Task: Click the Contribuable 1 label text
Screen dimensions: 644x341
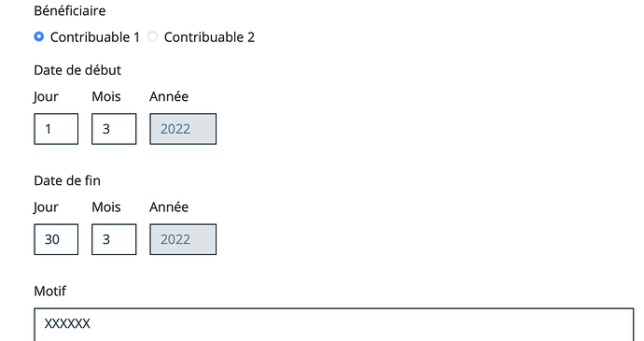Action: tap(95, 37)
